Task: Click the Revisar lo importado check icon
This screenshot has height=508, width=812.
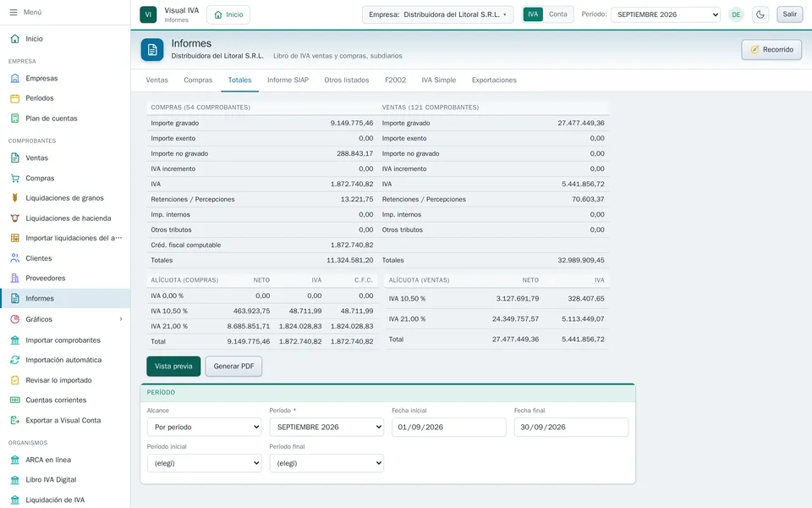Action: pos(15,380)
